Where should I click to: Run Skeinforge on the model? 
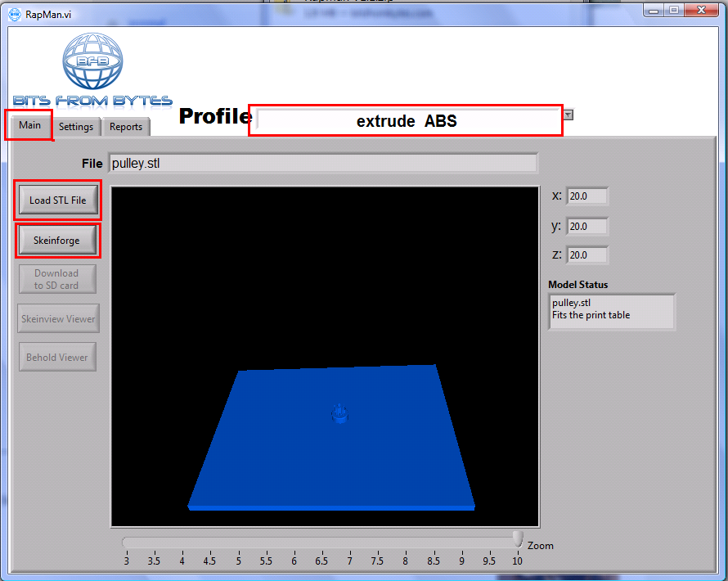click(x=57, y=241)
